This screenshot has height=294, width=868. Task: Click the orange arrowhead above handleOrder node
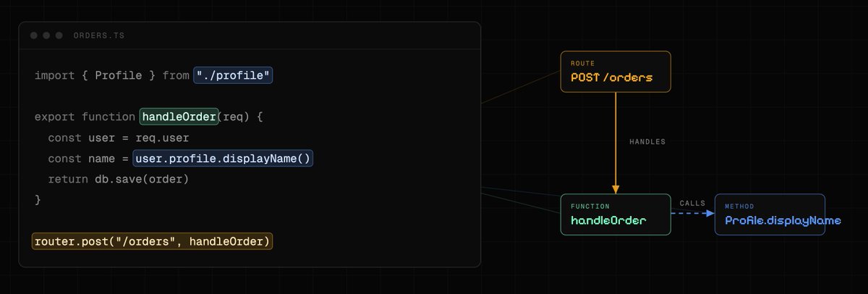click(x=616, y=189)
